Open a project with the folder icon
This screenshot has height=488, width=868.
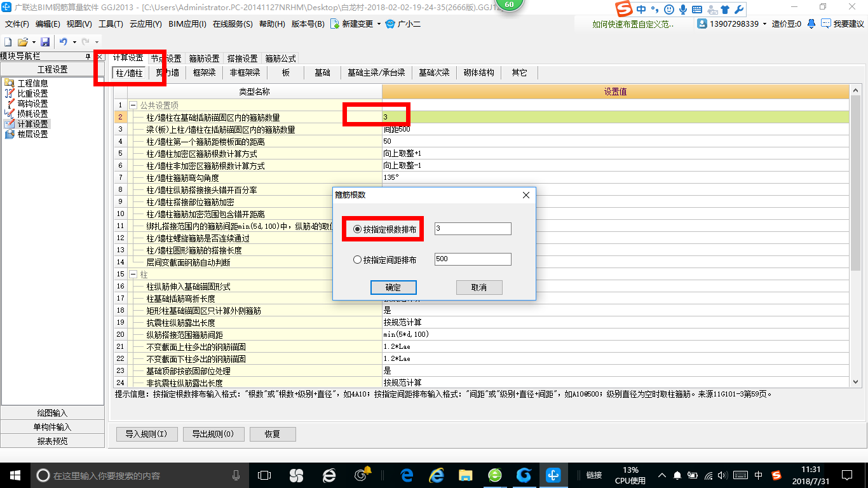(22, 41)
